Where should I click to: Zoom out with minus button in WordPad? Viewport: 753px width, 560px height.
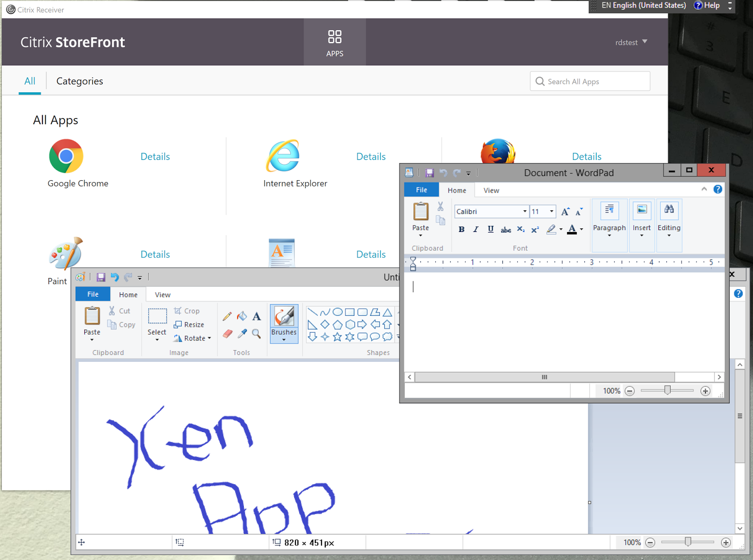click(630, 391)
